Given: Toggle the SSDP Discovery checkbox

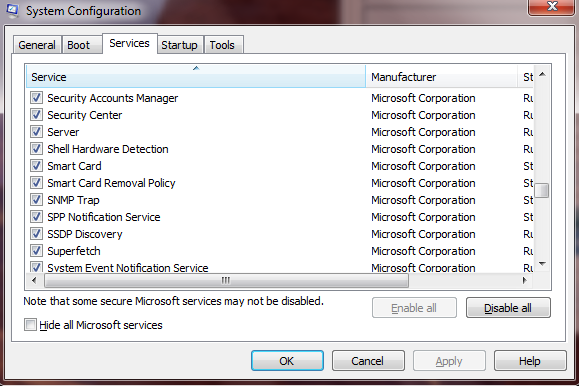Looking at the screenshot, I should click(36, 234).
